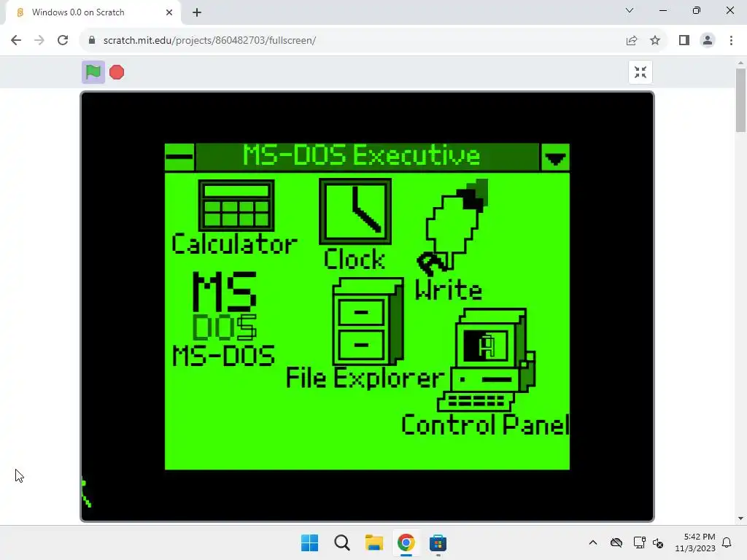
Task: Close the Windows 0.0 on Scratch tab
Action: [x=169, y=12]
